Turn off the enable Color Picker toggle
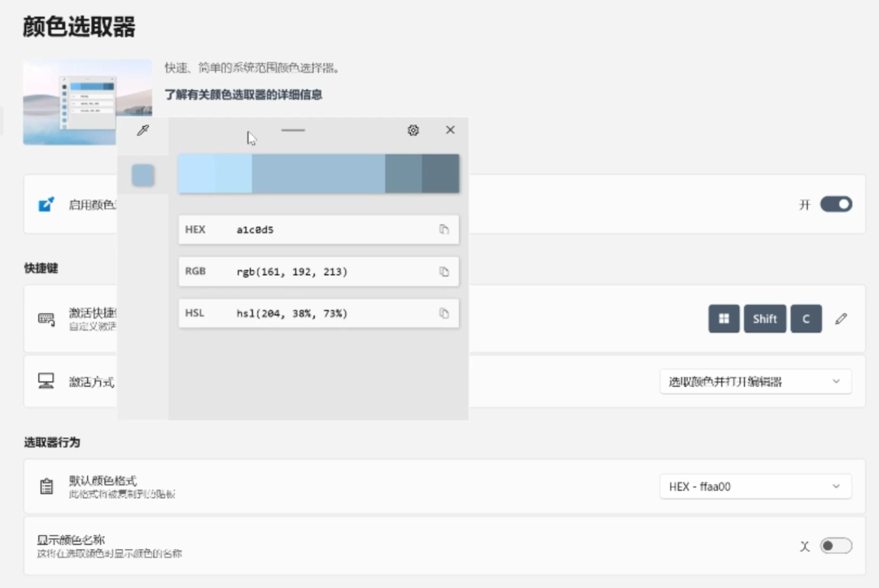 (x=835, y=204)
